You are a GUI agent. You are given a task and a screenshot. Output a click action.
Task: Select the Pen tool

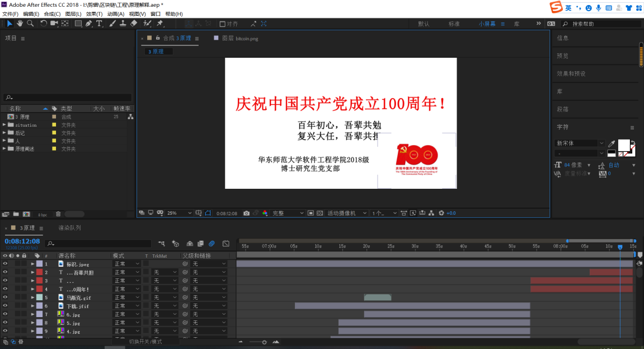88,24
